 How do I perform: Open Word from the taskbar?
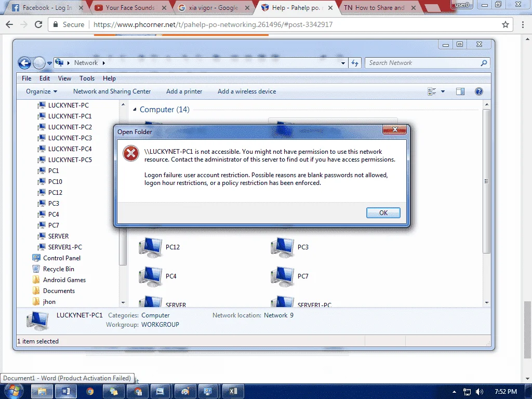coord(65,391)
